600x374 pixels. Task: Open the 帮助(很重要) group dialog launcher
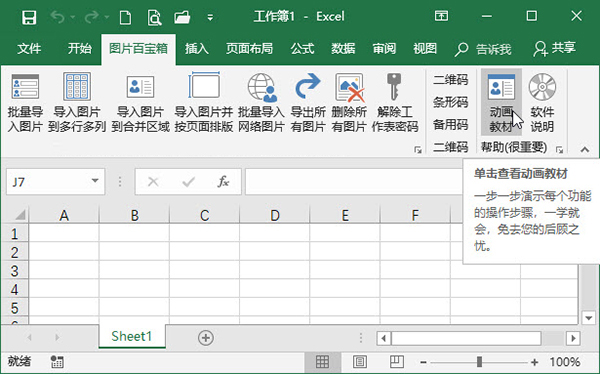559,150
